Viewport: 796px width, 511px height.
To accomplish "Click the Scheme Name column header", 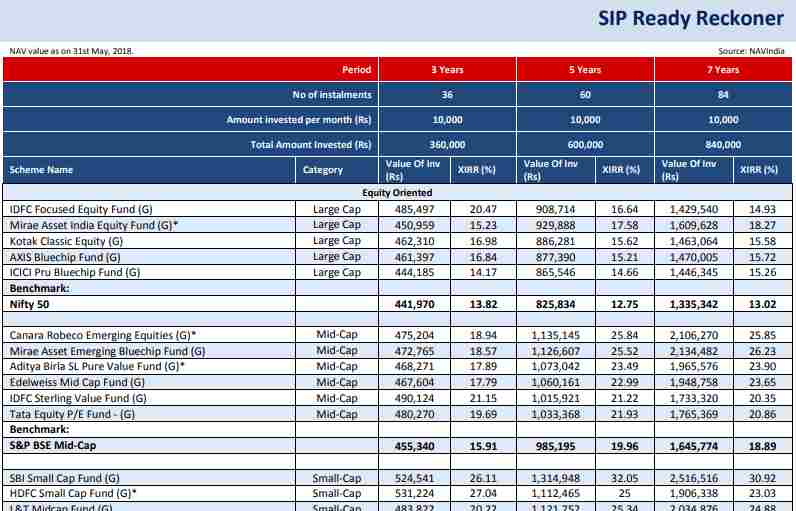I will [42, 170].
